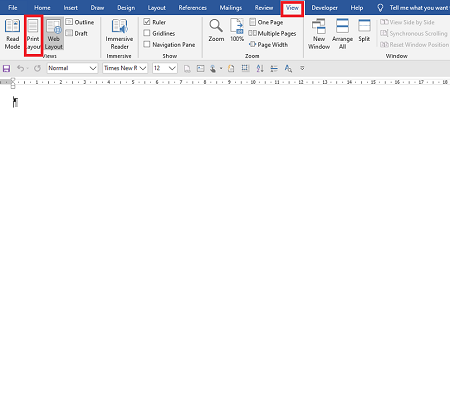Screen dimensions: 450x415
Task: Click the picture icon in quick access toolbar
Action: (200, 68)
